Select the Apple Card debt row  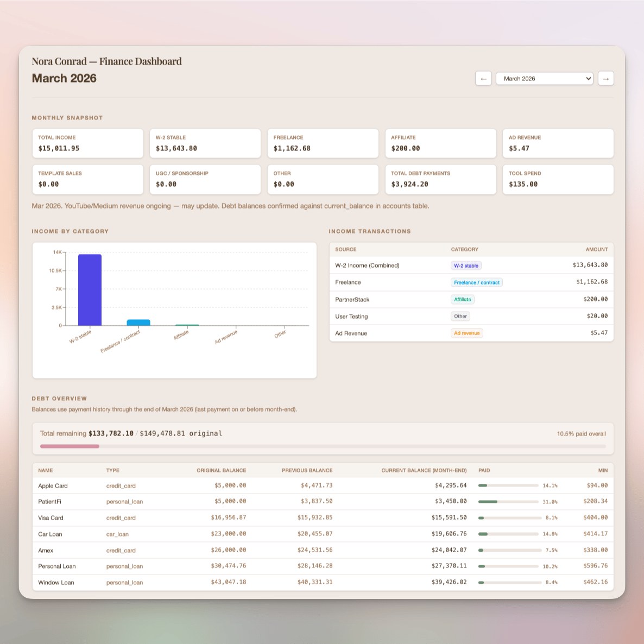point(53,486)
